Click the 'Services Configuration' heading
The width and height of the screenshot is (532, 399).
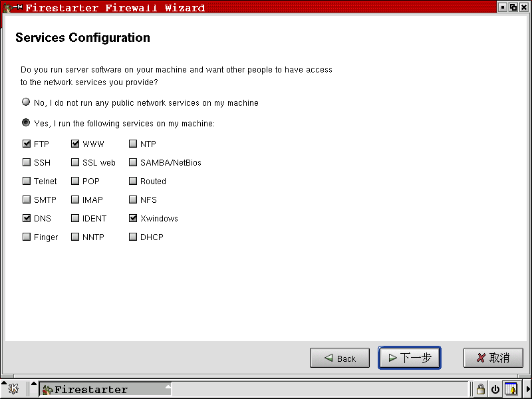(x=82, y=38)
